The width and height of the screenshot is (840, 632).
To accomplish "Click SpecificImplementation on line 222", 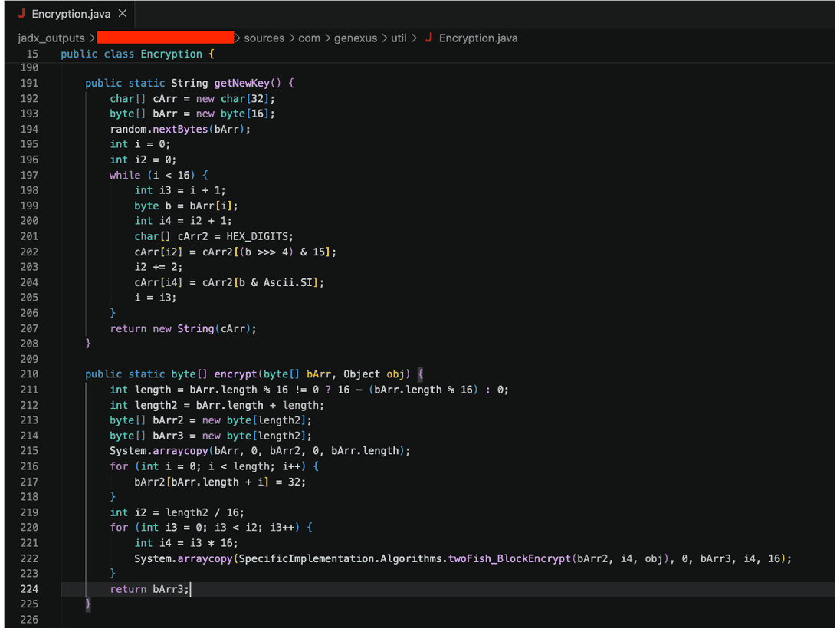I will [306, 558].
